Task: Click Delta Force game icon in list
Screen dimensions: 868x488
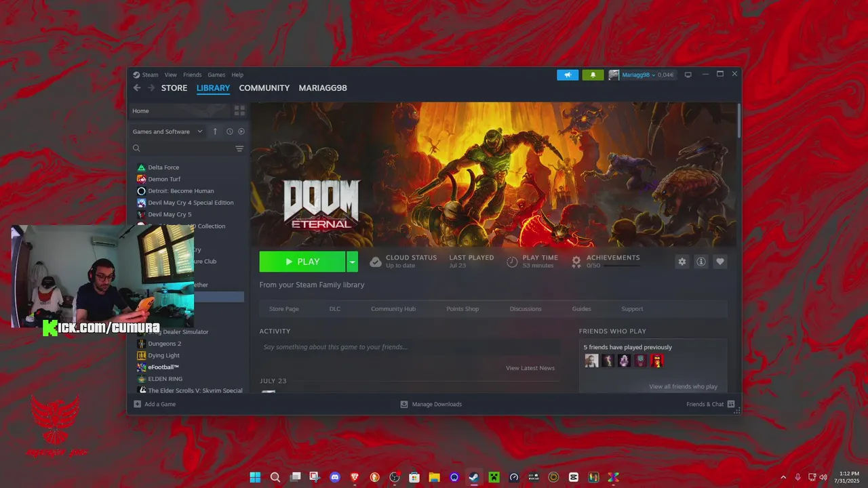Action: point(141,167)
